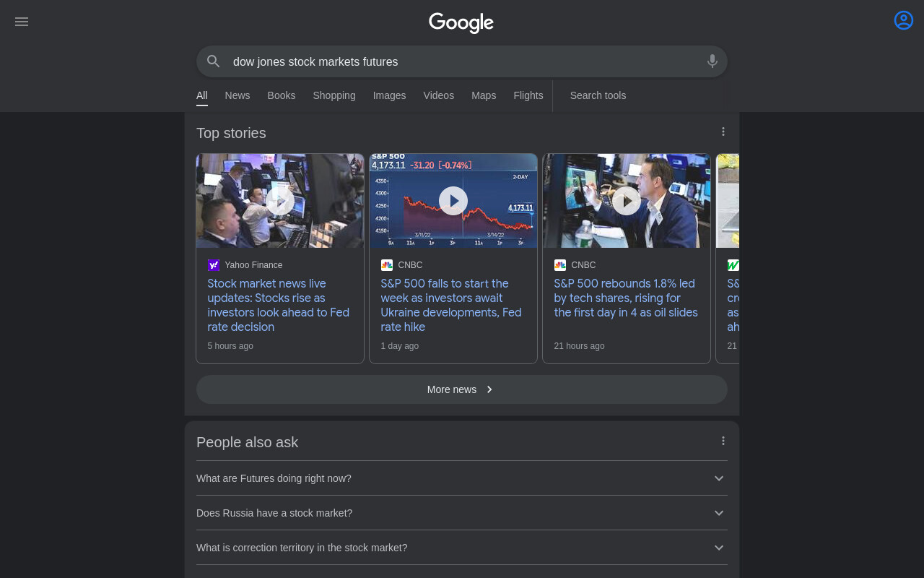
Task: Play the S&P 500 rebounds story video
Action: coord(627,201)
